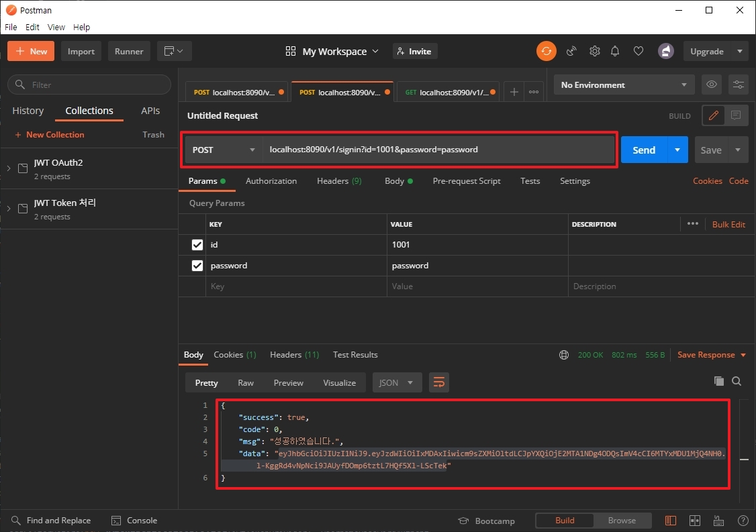Viewport: 756px width, 532px height.
Task: Open the File menu
Action: click(x=11, y=27)
